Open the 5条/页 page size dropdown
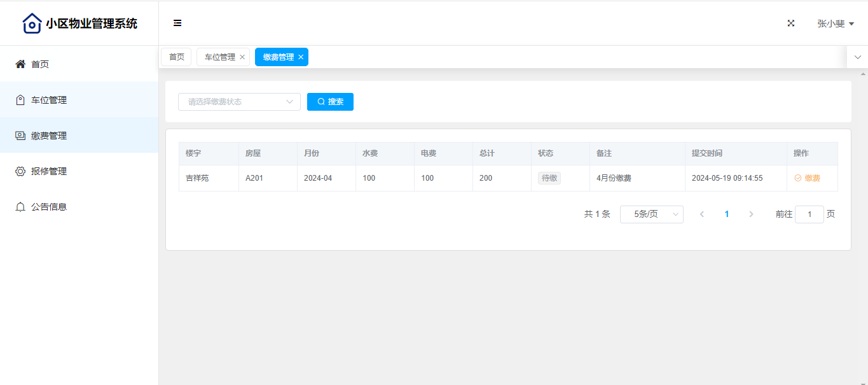Screen dimensions: 868x385 pyautogui.click(x=651, y=214)
